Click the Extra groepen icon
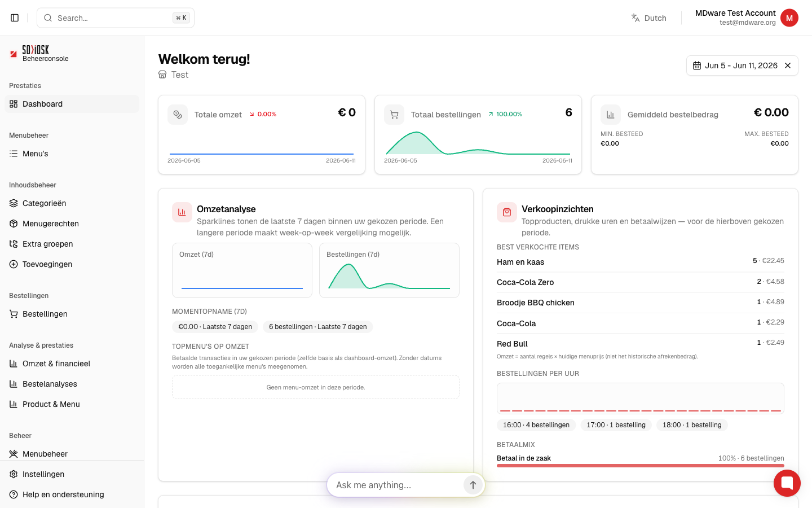Viewport: 812px width, 508px height. 14,244
